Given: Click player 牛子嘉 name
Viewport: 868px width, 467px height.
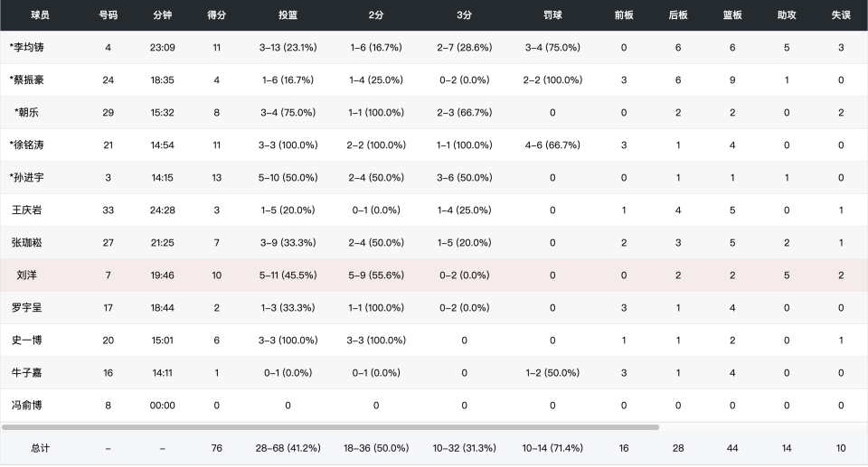Looking at the screenshot, I should tap(26, 373).
